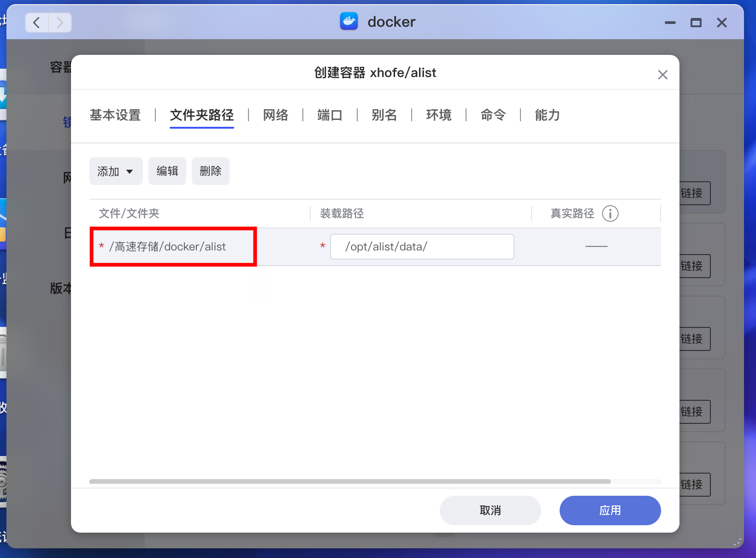The height and width of the screenshot is (558, 756).
Task: Go to the 别名 tab
Action: pyautogui.click(x=384, y=115)
